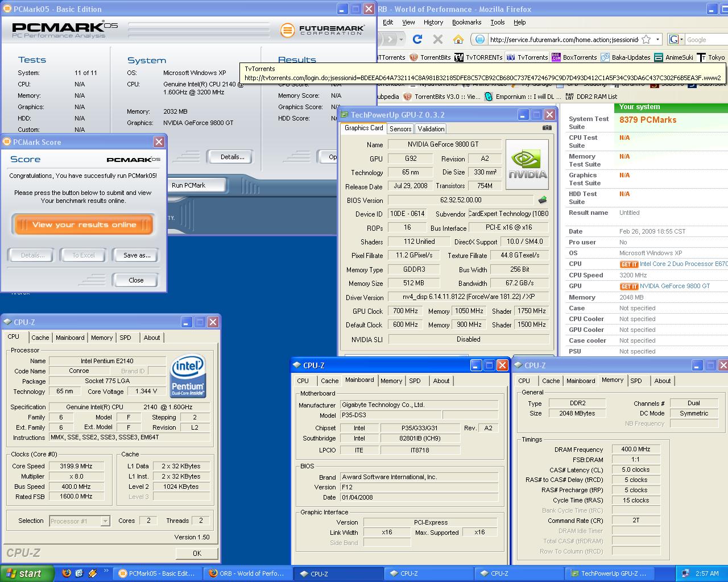Open back/forward history dropdown arrow in Firefox
The image size is (728, 582).
(x=402, y=39)
